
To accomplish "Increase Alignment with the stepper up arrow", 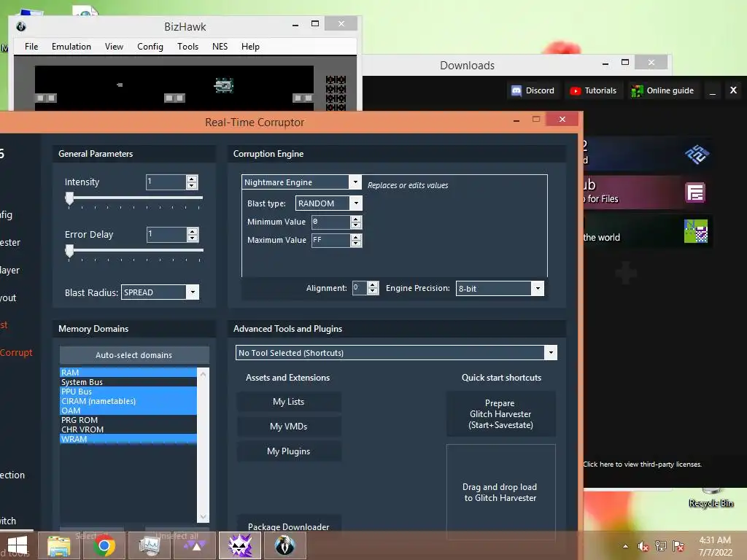I will point(373,285).
